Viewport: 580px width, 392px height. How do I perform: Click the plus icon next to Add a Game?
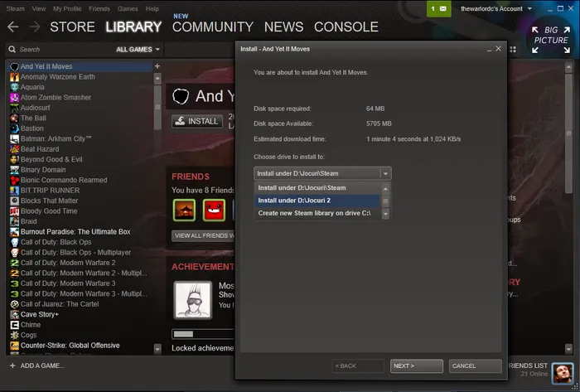[12, 365]
